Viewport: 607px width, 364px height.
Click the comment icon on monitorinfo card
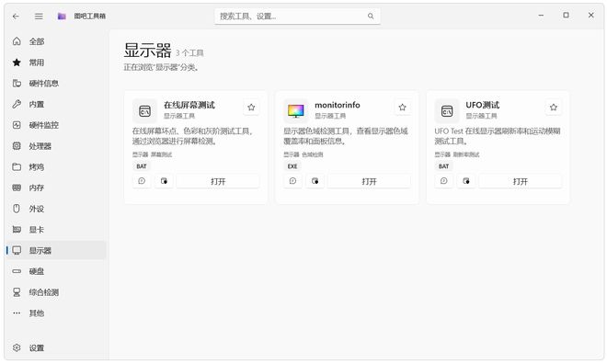click(292, 181)
